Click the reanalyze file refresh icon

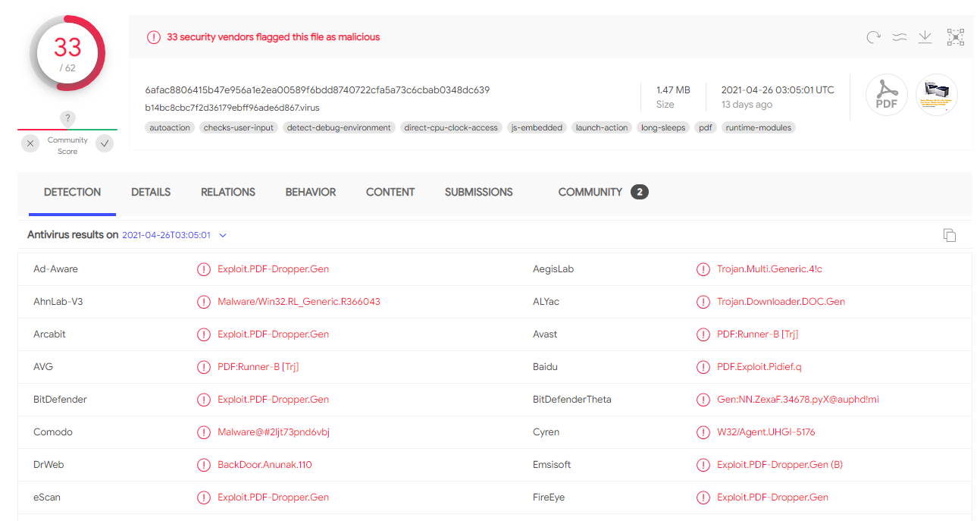click(873, 37)
